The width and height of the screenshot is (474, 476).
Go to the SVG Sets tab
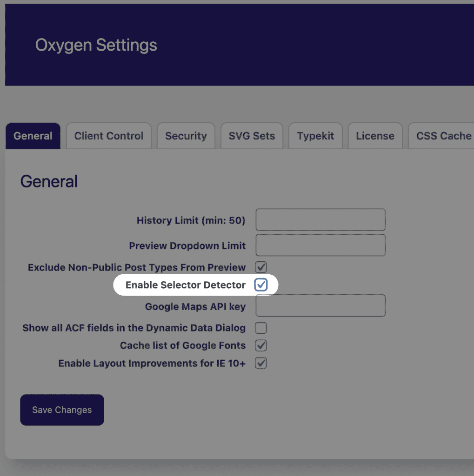point(252,136)
